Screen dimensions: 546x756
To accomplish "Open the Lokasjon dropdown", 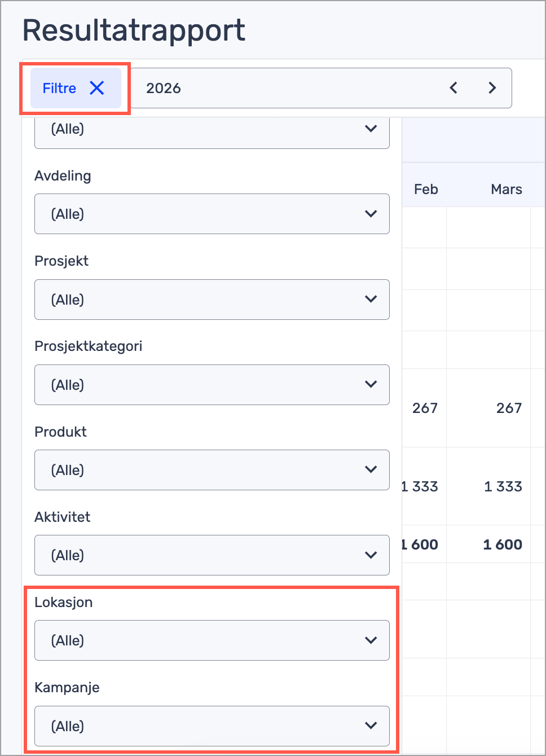I will pos(212,640).
